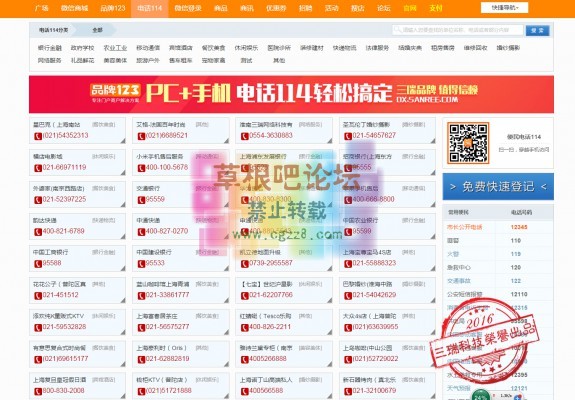The height and width of the screenshot is (400, 575).
Task: Click number 120 in sidebar list
Action: coord(516,267)
